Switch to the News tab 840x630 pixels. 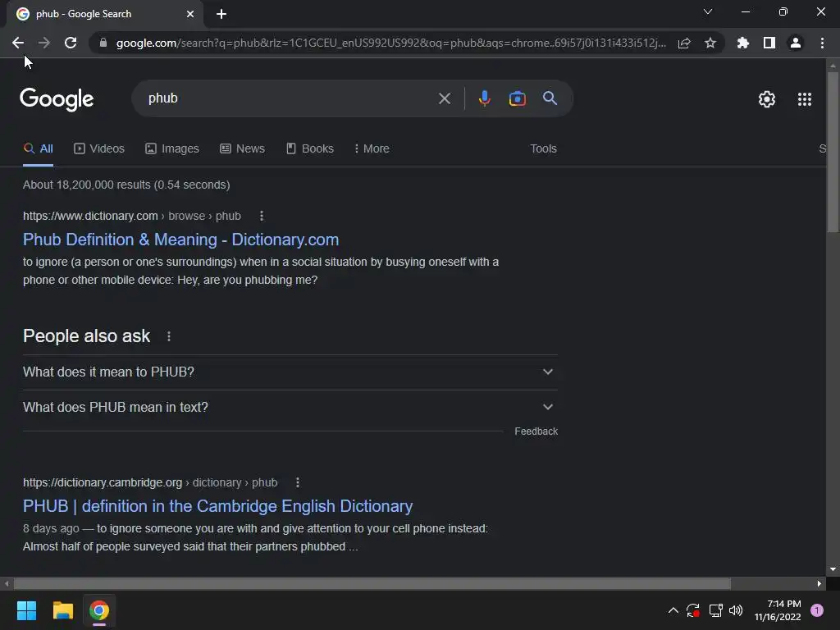pos(242,148)
